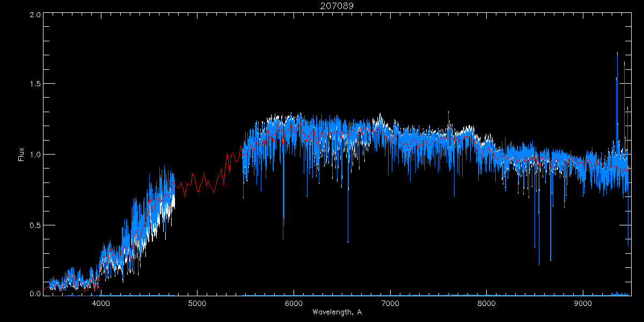Click the Wavelength, A x-axis label

pyautogui.click(x=337, y=312)
